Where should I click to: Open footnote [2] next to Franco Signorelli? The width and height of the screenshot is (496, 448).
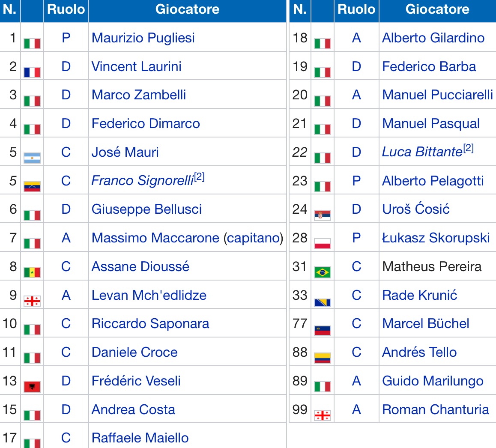[199, 177]
